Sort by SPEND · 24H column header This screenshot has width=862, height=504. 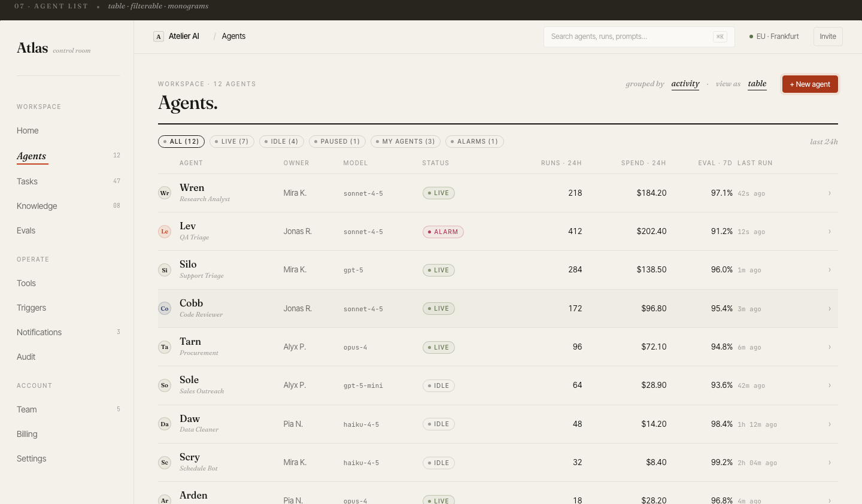(x=644, y=163)
